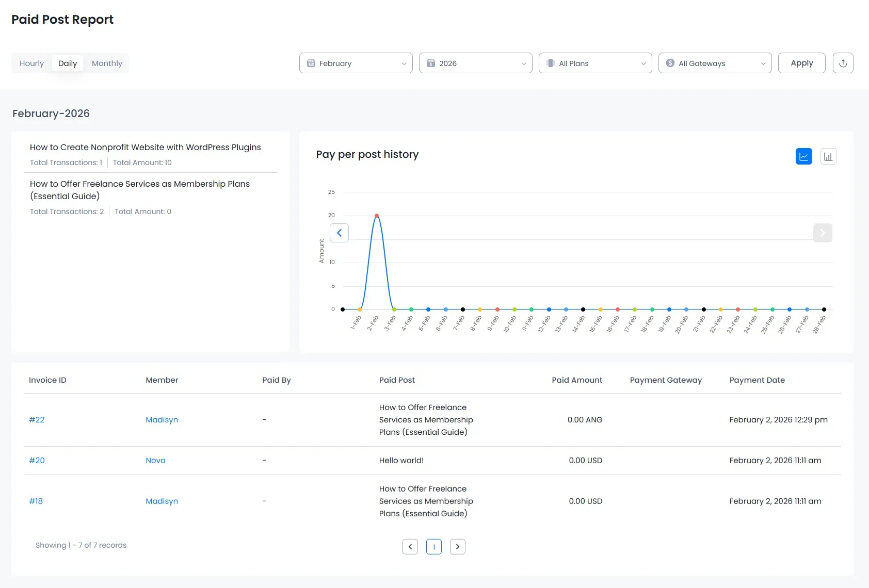Screen dimensions: 869x588
Task: Go to previous page of records
Action: [x=410, y=546]
